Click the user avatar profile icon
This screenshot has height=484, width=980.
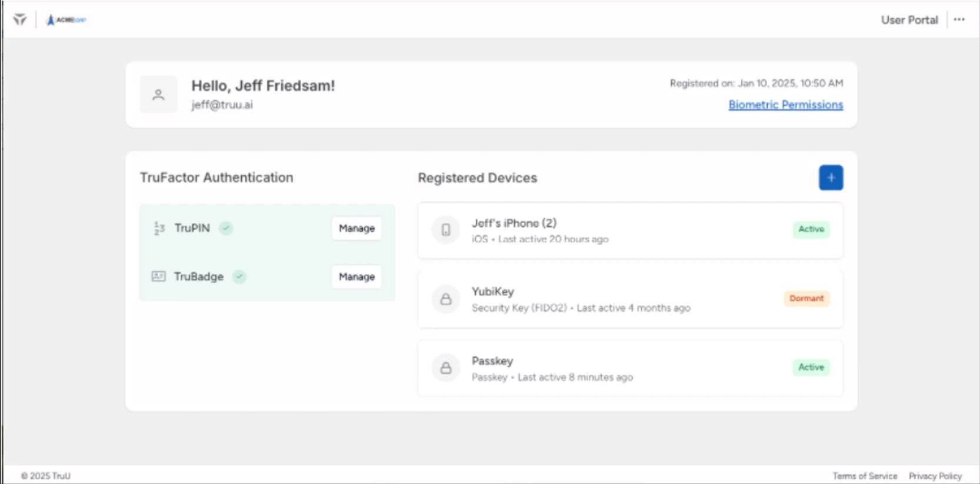click(158, 94)
